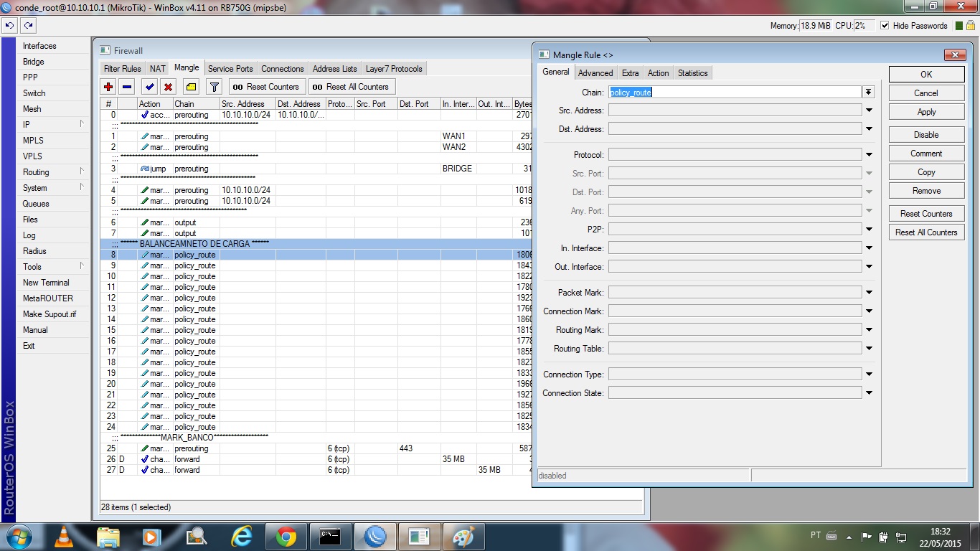Open the IP submenu in sidebar
The width and height of the screenshot is (980, 551).
click(52, 125)
